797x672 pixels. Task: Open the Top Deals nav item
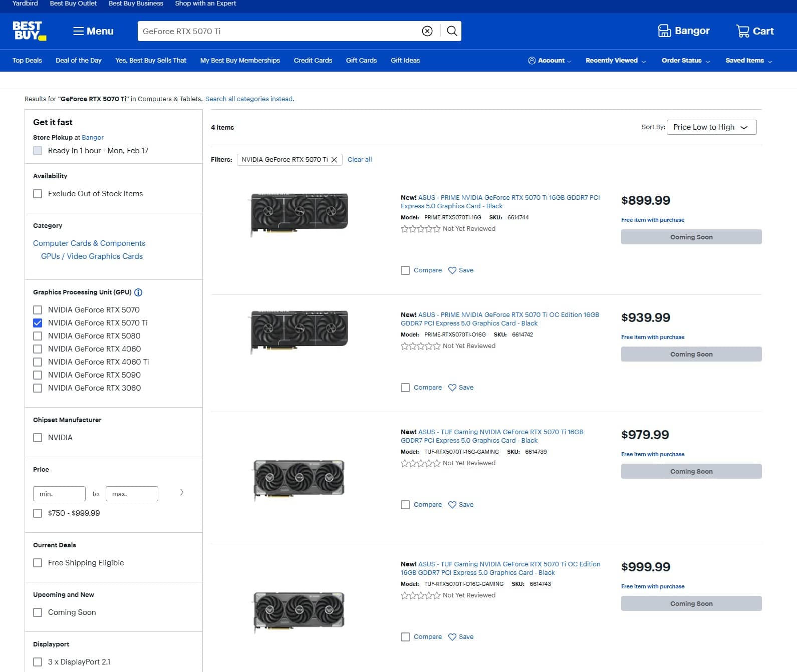[27, 61]
